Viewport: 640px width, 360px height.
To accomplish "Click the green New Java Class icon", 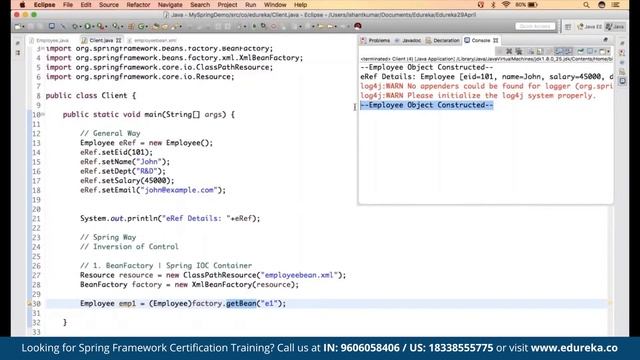I will (141, 27).
